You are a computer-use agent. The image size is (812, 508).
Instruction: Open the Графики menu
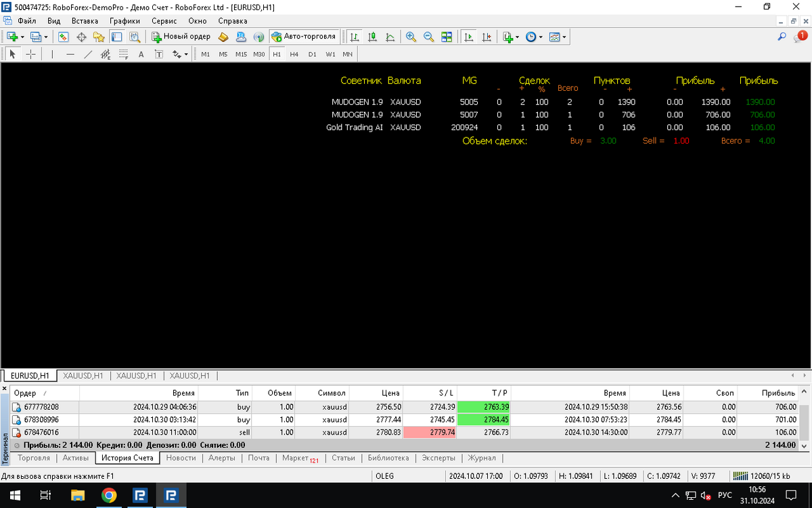pos(125,21)
